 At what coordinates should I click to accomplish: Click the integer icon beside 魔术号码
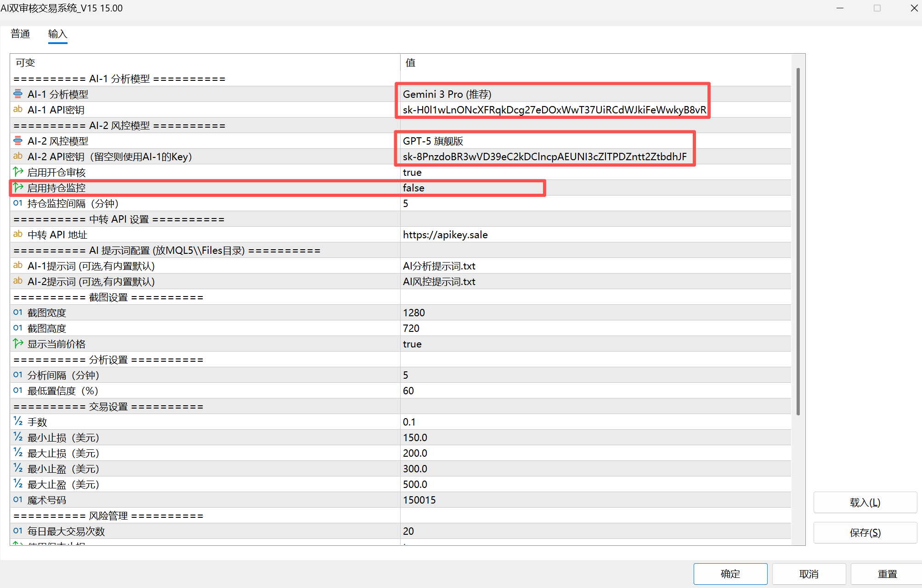coord(18,500)
